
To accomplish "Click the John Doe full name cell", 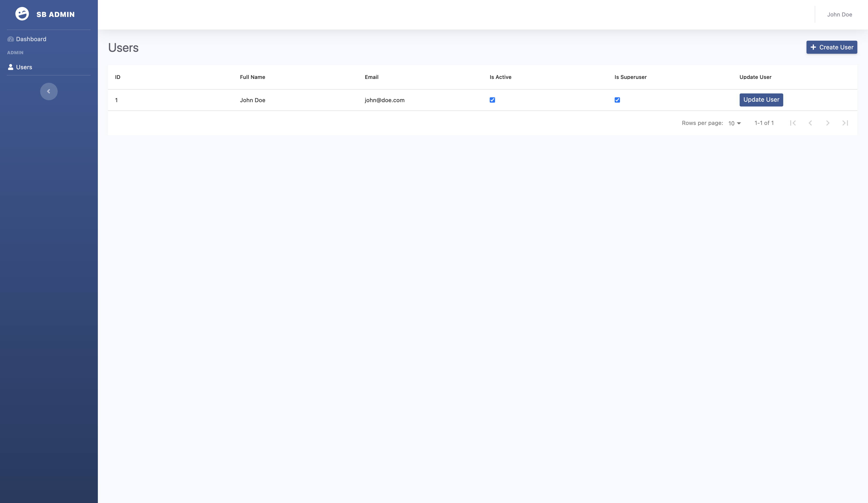I will point(252,100).
